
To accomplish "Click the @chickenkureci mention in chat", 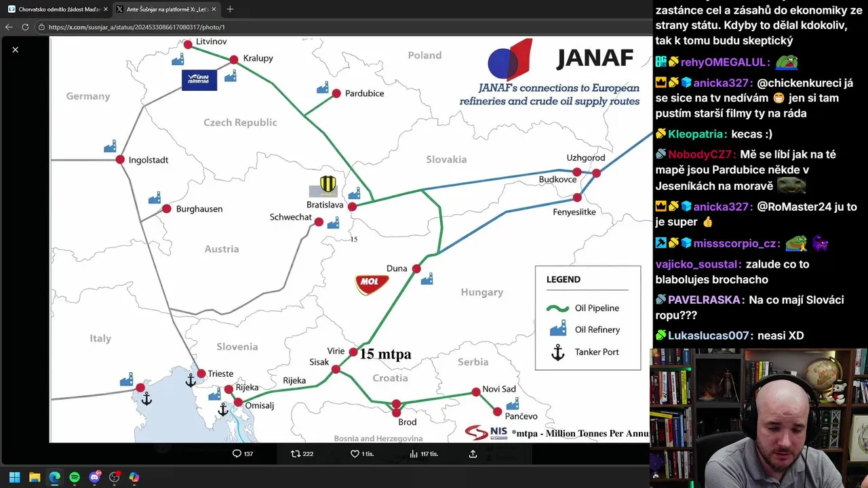I will click(800, 83).
